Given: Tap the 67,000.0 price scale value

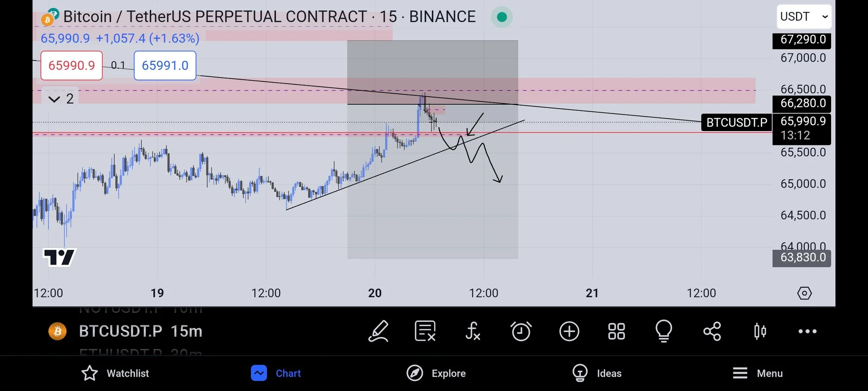Looking at the screenshot, I should [x=803, y=58].
